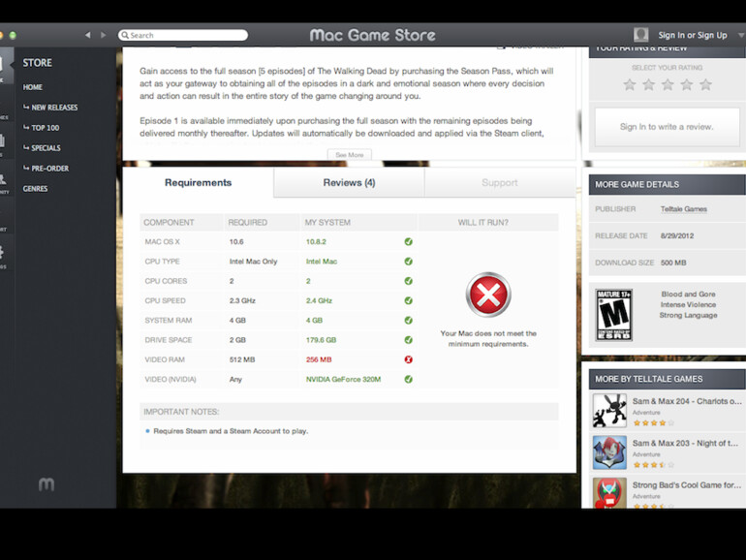746x560 pixels.
Task: Click Sign In to write a review
Action: [x=667, y=127]
